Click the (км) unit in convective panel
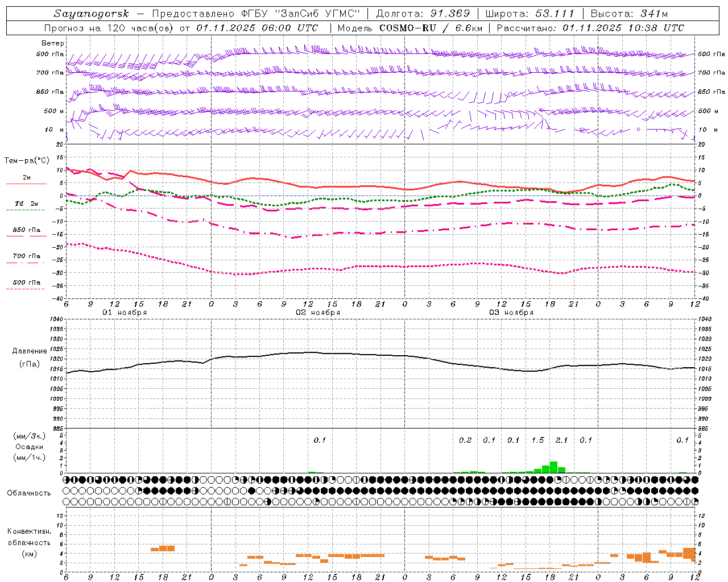Screen dimensions: 728x582 coord(29,554)
